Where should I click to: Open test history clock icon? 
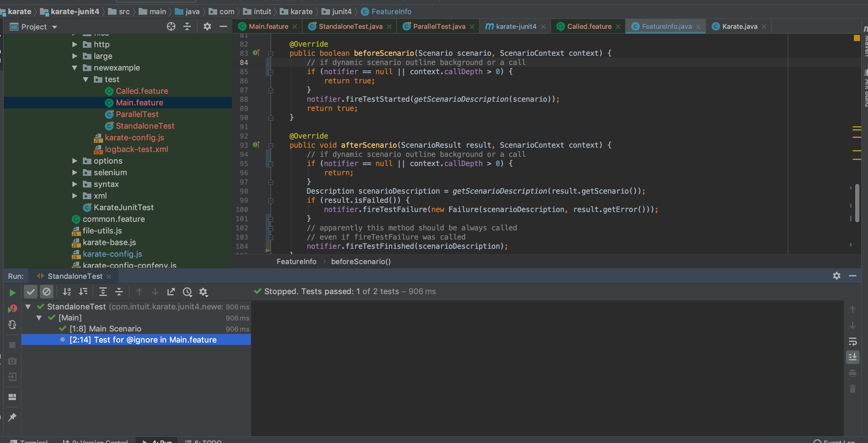coord(187,292)
